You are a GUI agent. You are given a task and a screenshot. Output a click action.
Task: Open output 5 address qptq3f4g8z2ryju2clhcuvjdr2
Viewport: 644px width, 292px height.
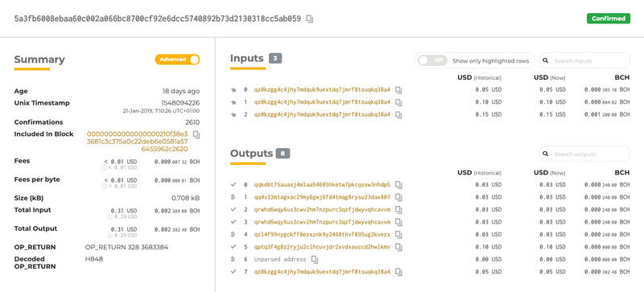click(322, 247)
